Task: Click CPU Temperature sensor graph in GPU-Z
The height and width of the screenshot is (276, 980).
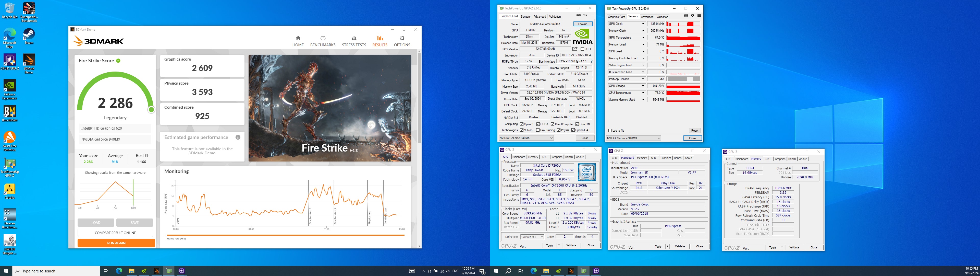Action: (683, 93)
